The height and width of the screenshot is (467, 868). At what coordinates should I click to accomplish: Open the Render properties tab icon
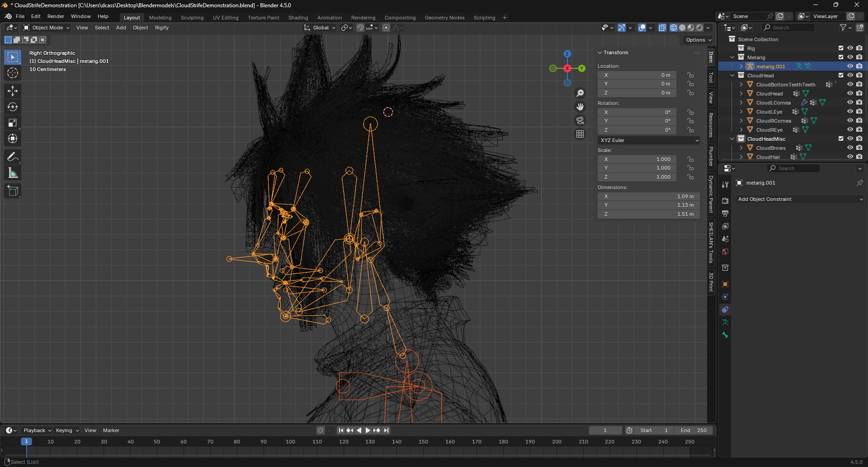[725, 200]
